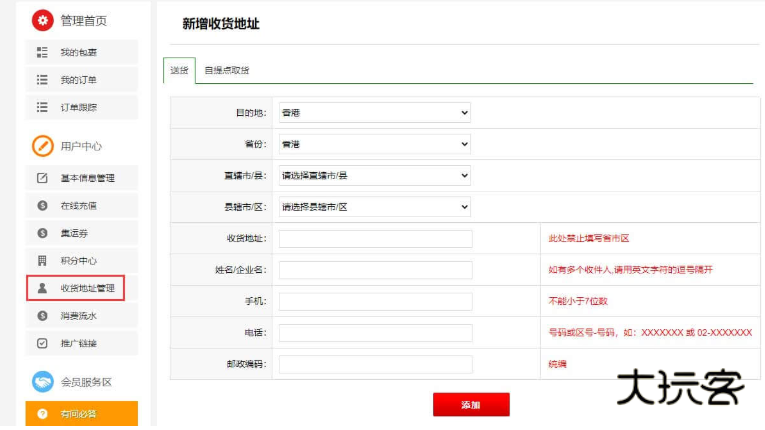Image resolution: width=765 pixels, height=430 pixels.
Task: Click the 积分中心 building icon
Action: pos(42,261)
